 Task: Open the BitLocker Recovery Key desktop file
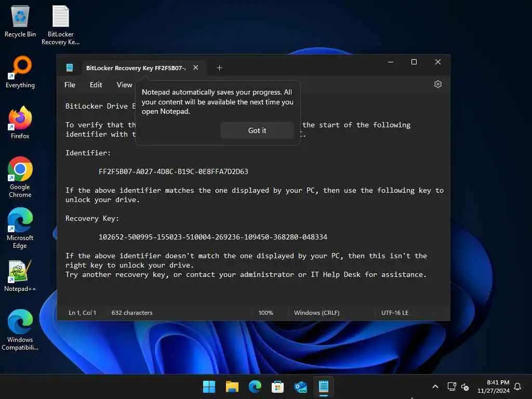(x=60, y=25)
